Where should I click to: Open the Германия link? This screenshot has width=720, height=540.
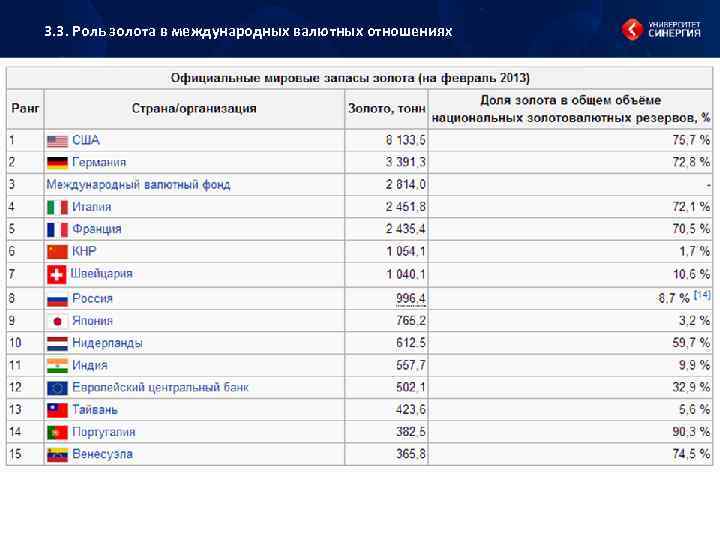(99, 163)
